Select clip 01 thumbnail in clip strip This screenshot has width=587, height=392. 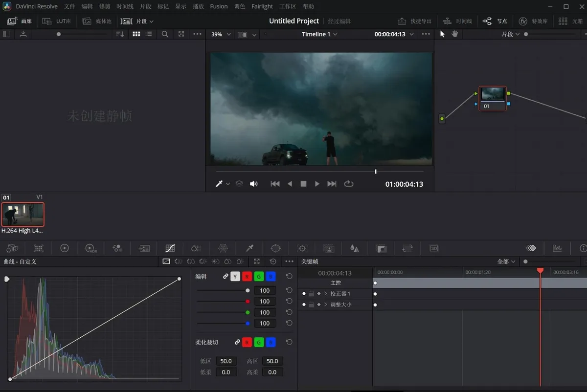pos(23,215)
